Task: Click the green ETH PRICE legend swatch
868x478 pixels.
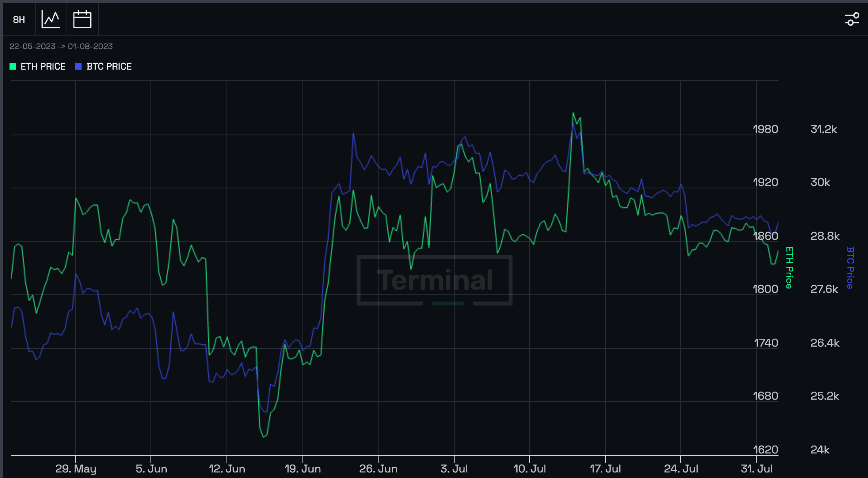Action: tap(13, 66)
